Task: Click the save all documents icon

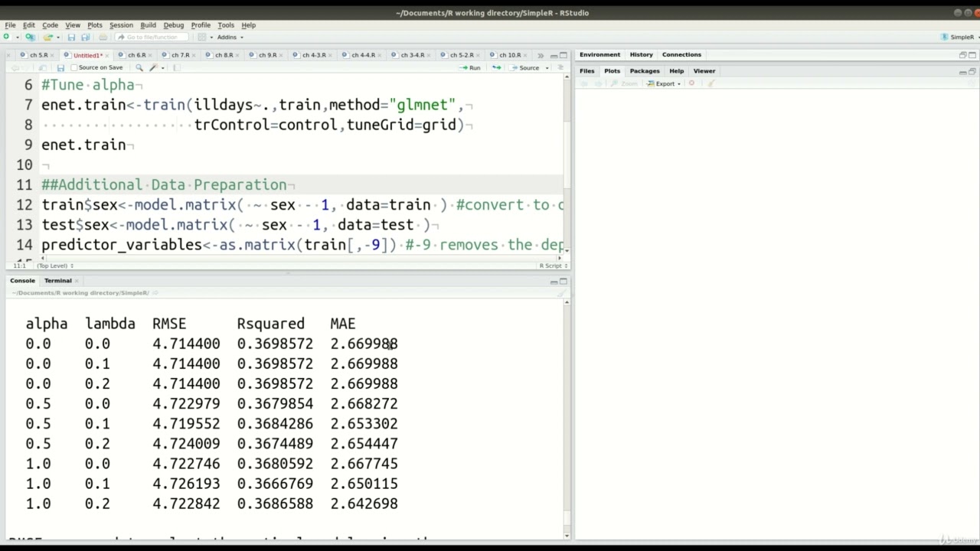Action: click(x=85, y=37)
